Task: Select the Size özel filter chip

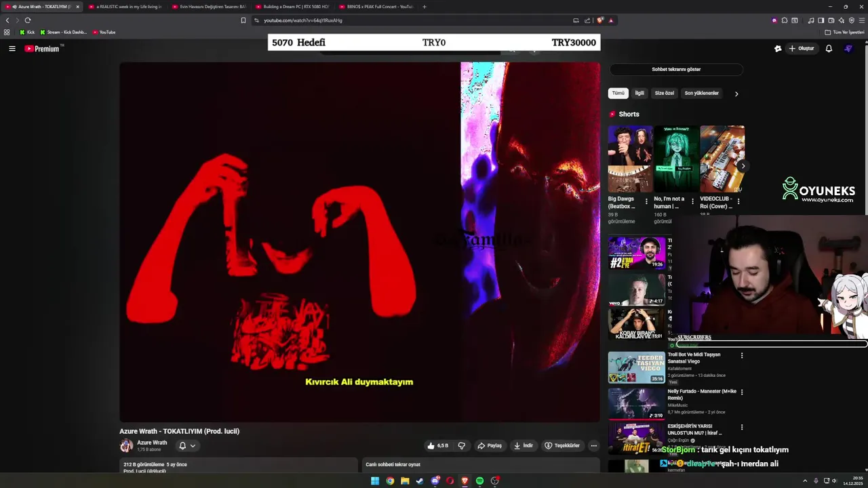Action: pos(665,93)
